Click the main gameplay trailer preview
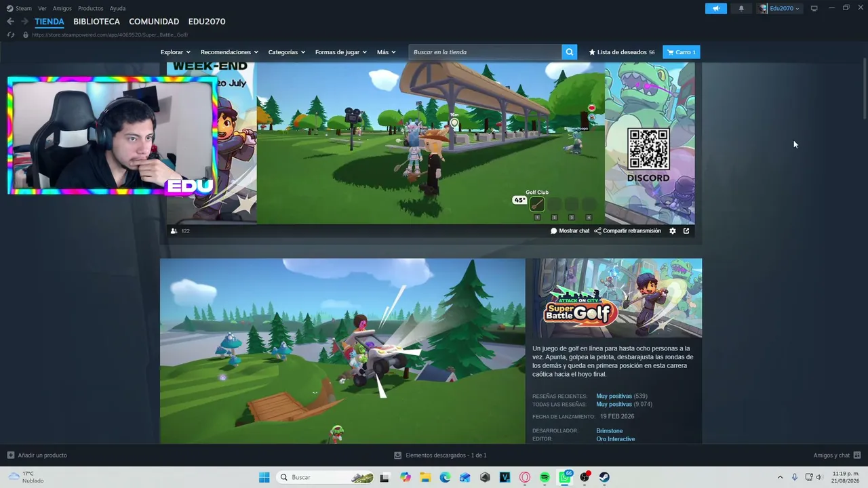 coord(342,351)
